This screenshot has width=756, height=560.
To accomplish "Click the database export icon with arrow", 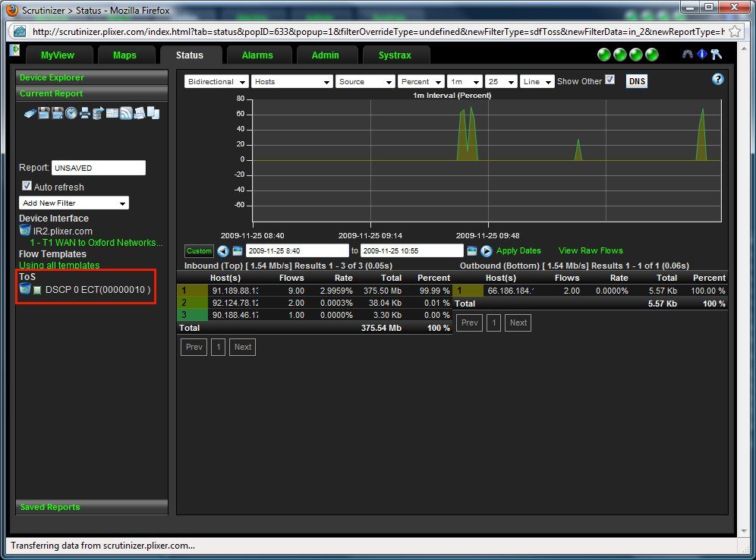I will coord(99,113).
